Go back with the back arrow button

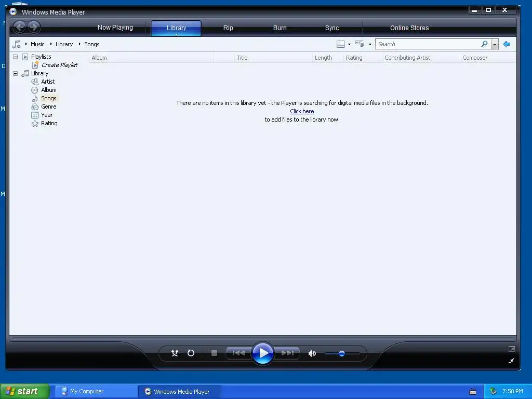click(x=19, y=27)
